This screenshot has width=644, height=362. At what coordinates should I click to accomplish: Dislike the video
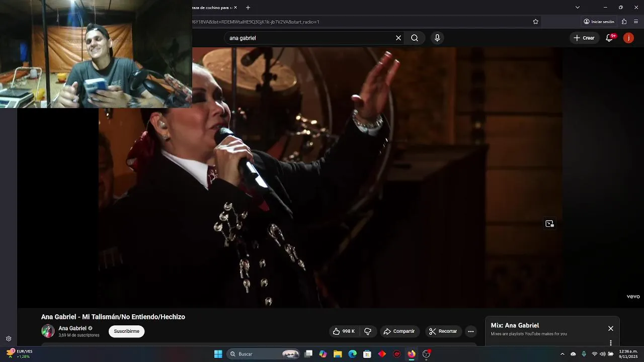pos(368,331)
